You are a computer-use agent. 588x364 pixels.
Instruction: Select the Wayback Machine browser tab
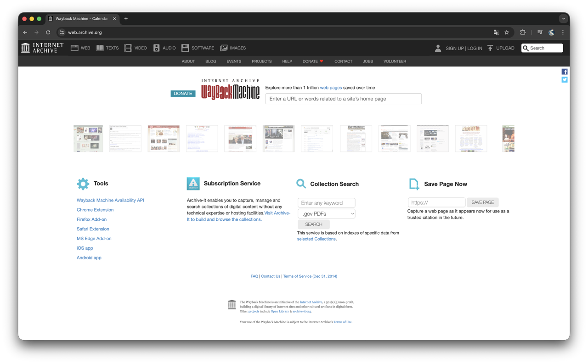pyautogui.click(x=82, y=19)
